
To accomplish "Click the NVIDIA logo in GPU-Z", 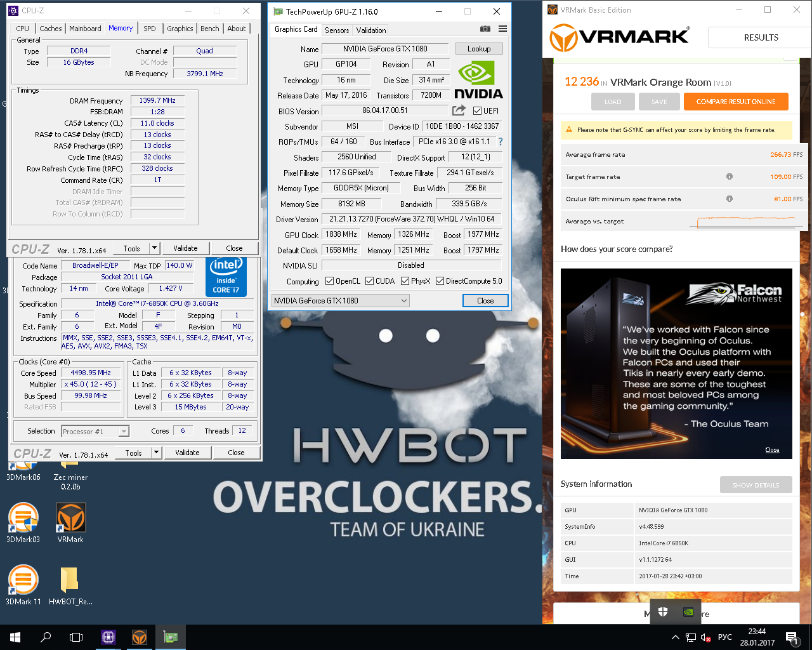I will coord(478,80).
